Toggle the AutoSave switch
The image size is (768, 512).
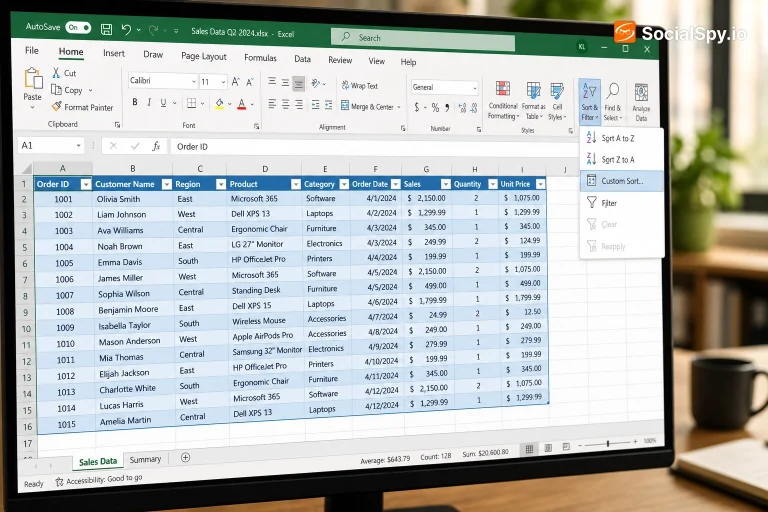[x=78, y=27]
